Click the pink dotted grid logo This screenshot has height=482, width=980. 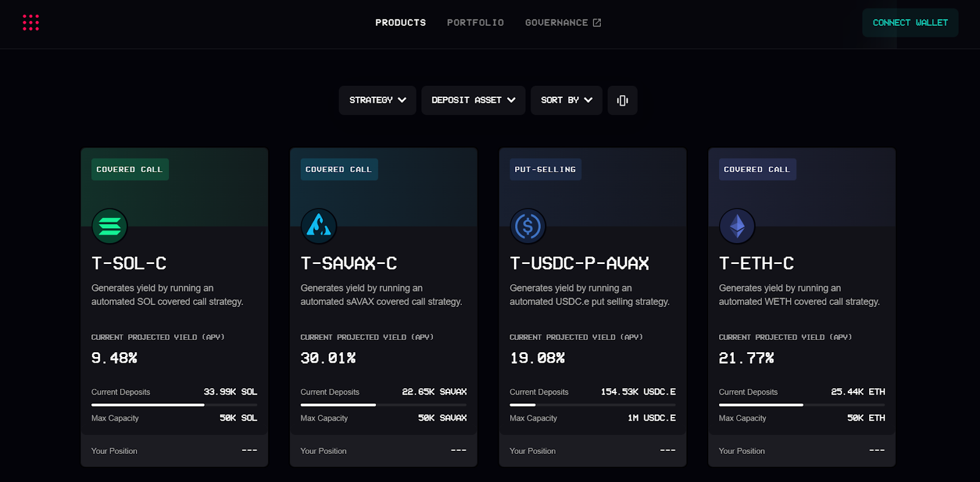31,23
